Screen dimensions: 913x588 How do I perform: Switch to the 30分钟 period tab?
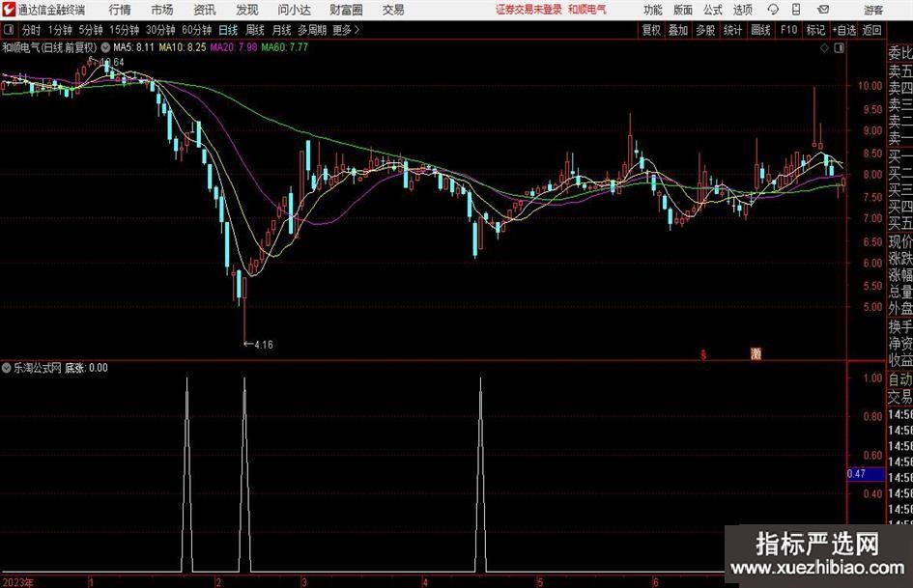click(160, 30)
